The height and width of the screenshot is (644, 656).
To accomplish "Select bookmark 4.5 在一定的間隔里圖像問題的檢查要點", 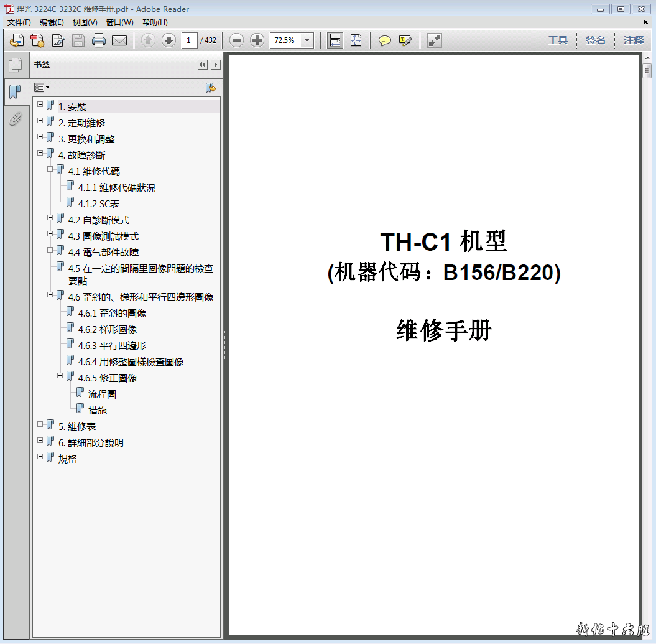I will tap(141, 274).
